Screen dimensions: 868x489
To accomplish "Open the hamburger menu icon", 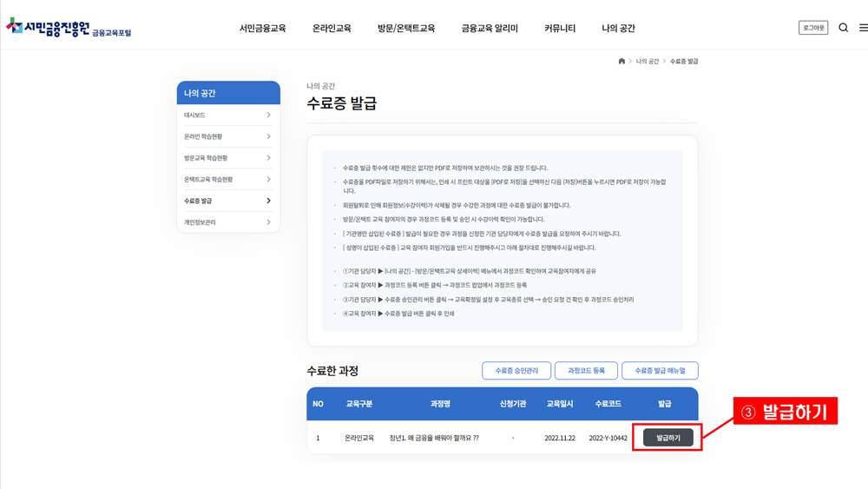I will [863, 28].
